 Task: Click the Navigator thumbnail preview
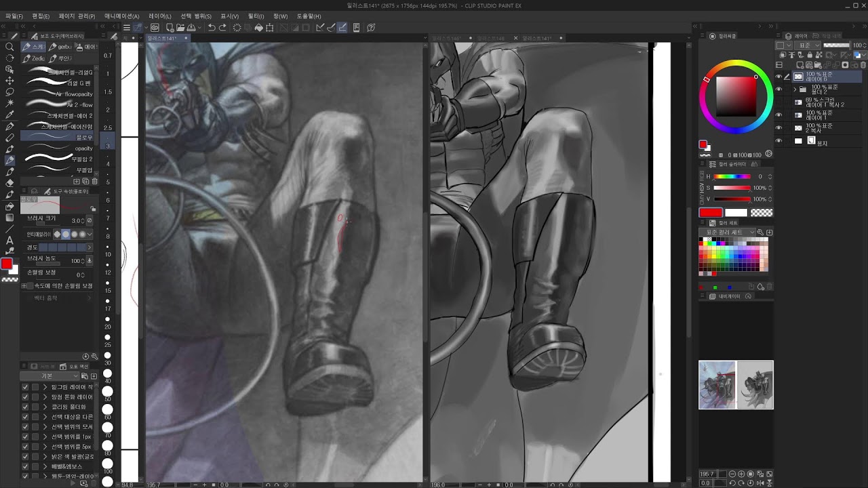point(736,384)
